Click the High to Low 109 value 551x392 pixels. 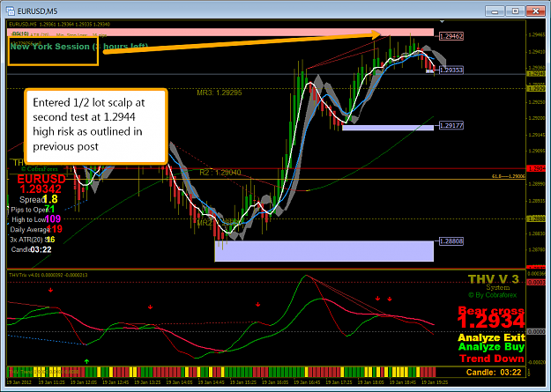pos(53,219)
